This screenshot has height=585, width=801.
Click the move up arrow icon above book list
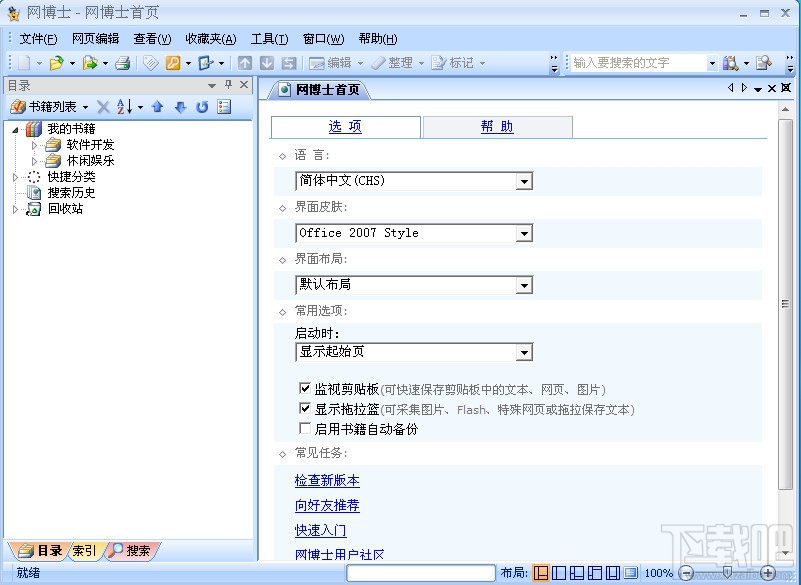(x=157, y=107)
